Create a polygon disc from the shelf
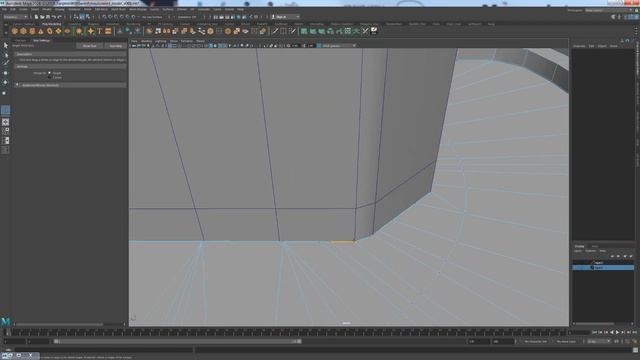640x360 pixels. click(67, 31)
